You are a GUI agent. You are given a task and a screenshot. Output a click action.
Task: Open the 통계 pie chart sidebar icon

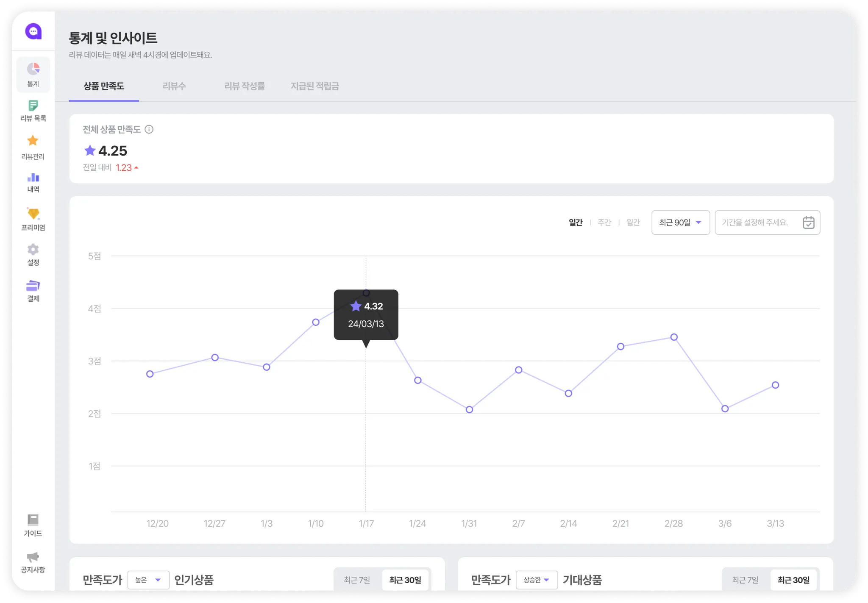[33, 69]
